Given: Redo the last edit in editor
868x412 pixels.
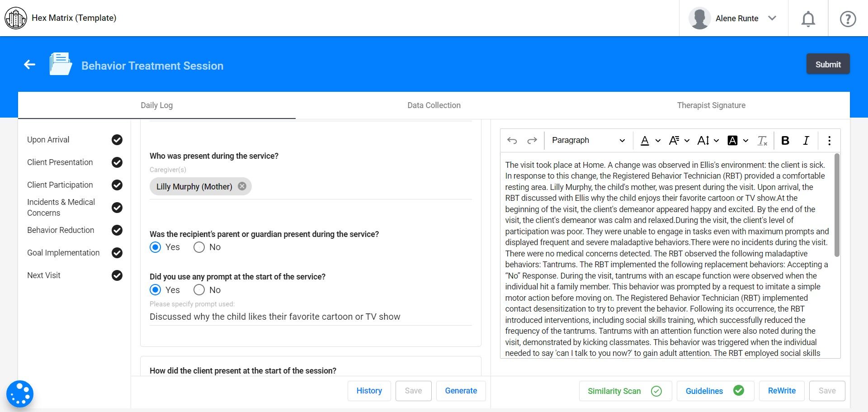Looking at the screenshot, I should (x=532, y=141).
